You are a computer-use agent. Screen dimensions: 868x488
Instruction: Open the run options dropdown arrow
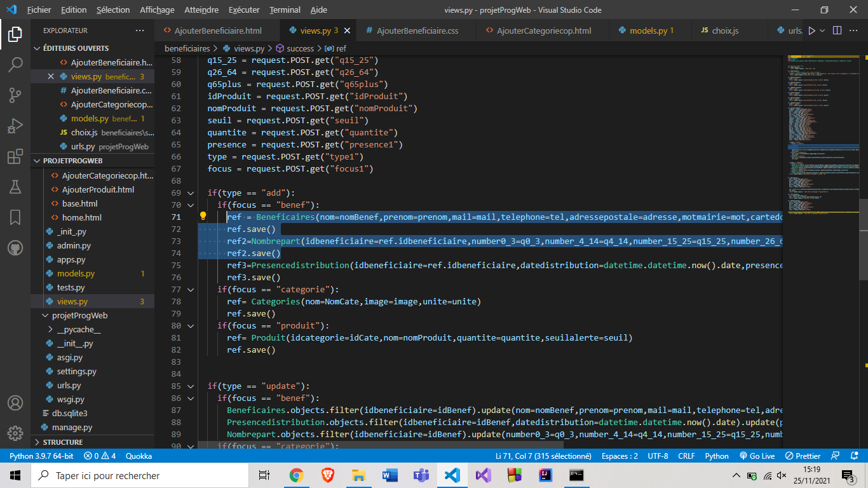(822, 30)
